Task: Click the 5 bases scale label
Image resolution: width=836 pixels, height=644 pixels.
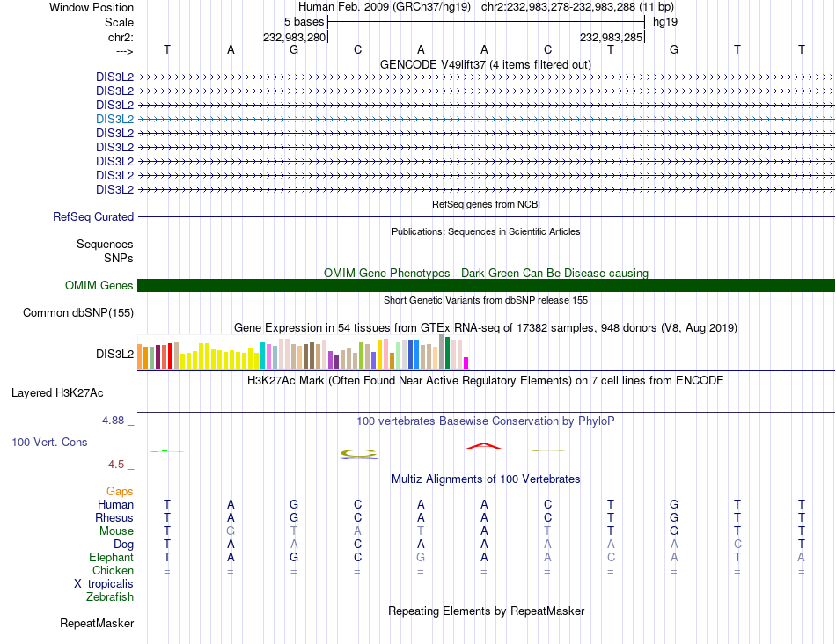Action: (x=304, y=22)
